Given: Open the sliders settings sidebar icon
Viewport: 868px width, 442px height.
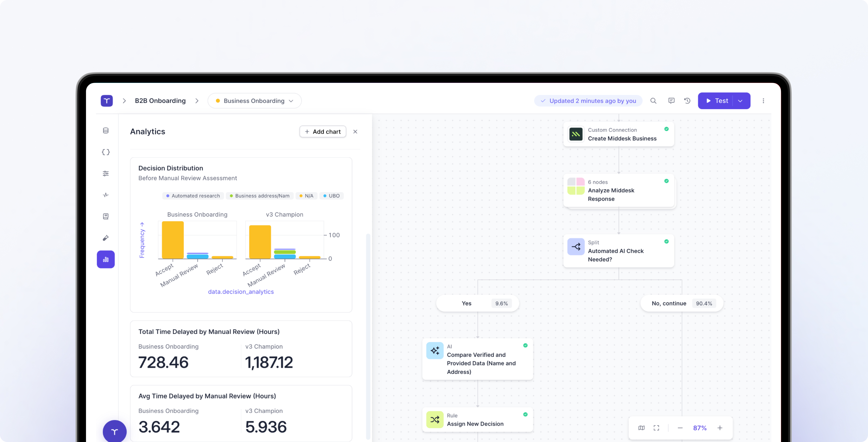Looking at the screenshot, I should (x=106, y=173).
